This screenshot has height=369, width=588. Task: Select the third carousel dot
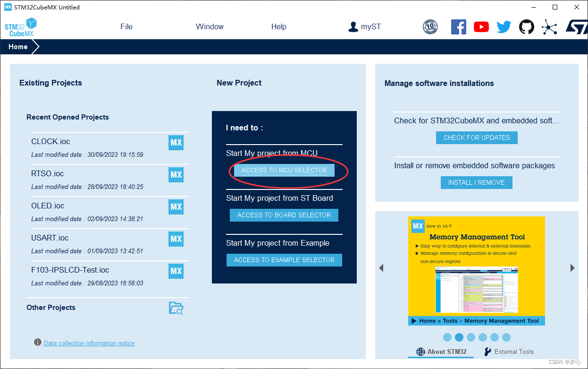[471, 337]
